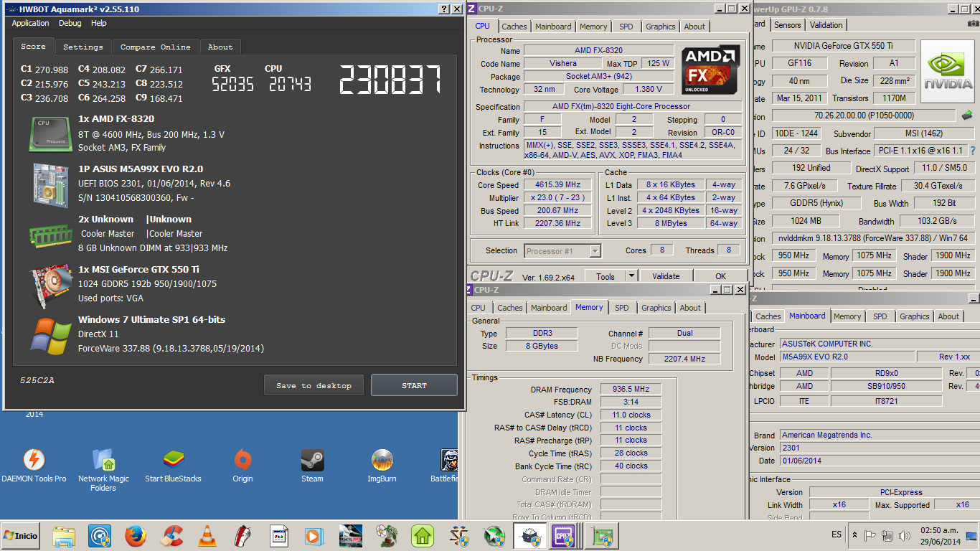Open the Processor #1 selection dropdown

pyautogui.click(x=562, y=250)
